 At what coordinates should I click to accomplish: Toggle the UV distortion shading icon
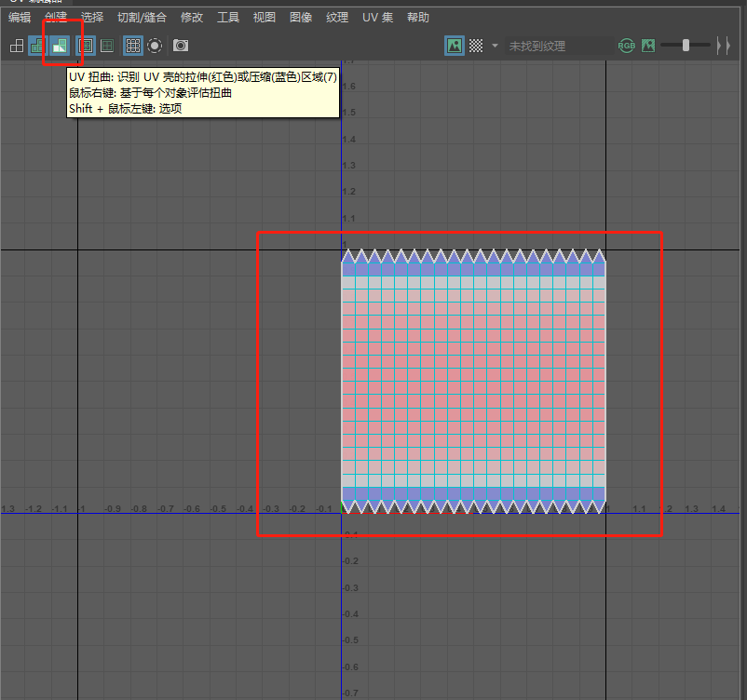click(60, 46)
